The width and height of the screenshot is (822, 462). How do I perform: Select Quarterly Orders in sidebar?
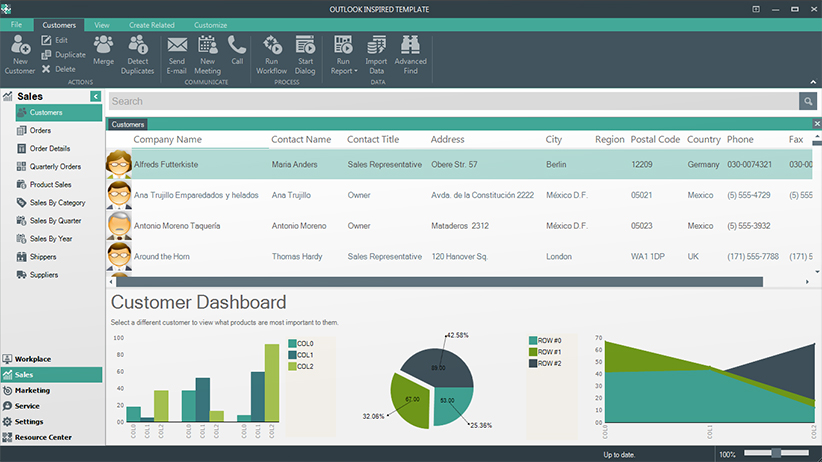pyautogui.click(x=55, y=166)
